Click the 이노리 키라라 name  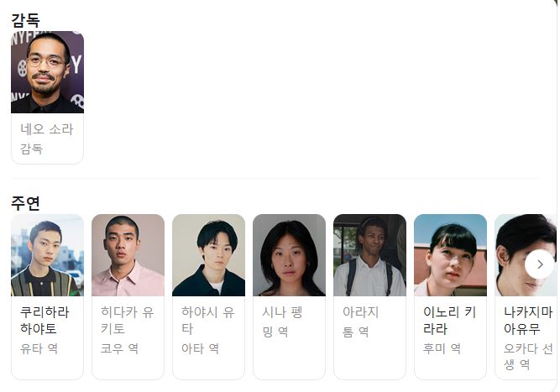click(x=450, y=321)
